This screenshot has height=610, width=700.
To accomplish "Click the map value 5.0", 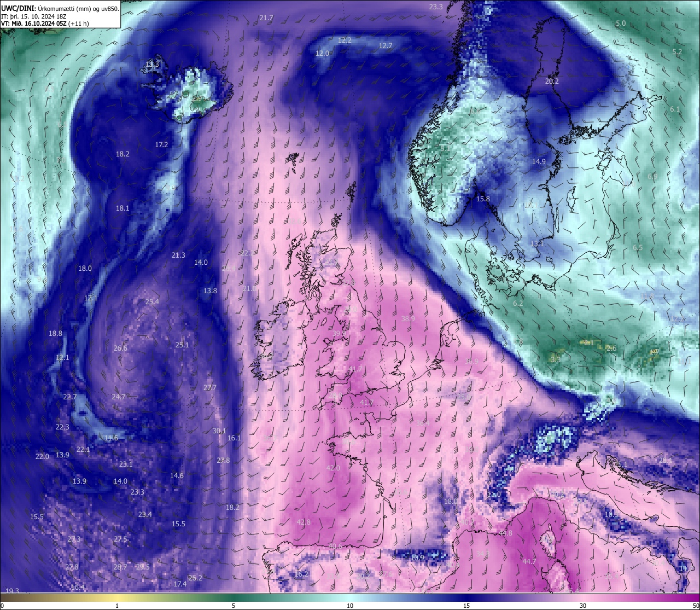I will point(621,24).
